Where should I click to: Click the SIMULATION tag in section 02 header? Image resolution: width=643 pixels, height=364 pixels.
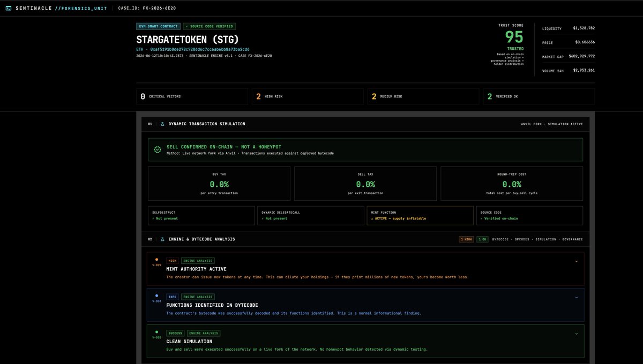[x=545, y=239]
